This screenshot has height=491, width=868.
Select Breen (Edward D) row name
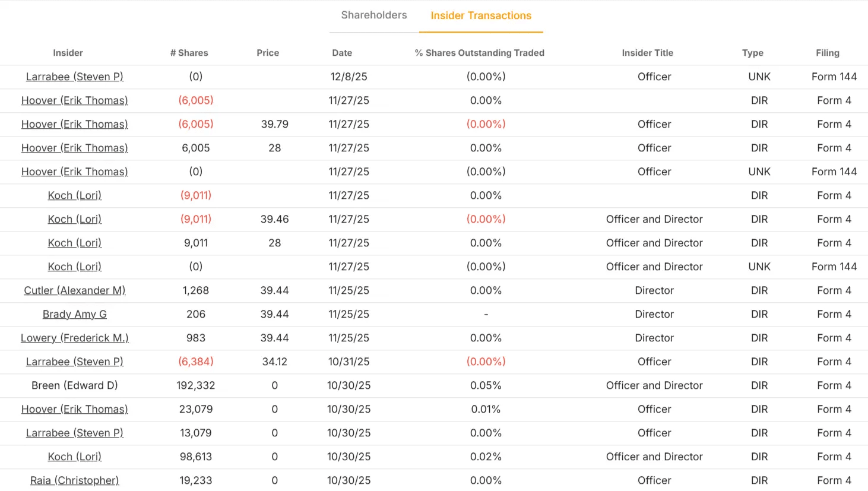(75, 385)
